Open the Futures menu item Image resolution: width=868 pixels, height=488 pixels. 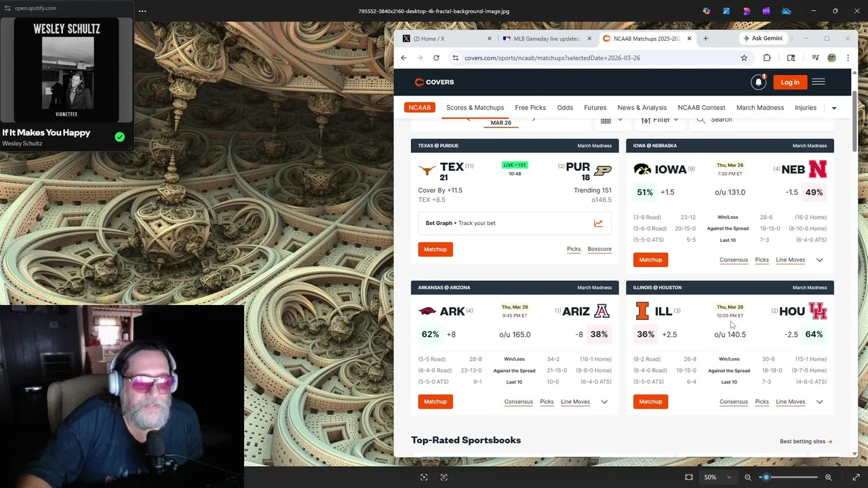pos(595,108)
